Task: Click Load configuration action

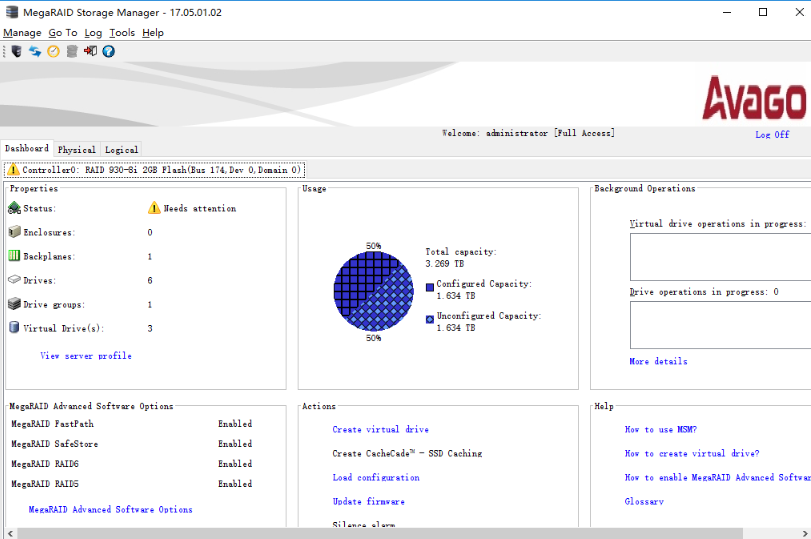Action: 376,477
